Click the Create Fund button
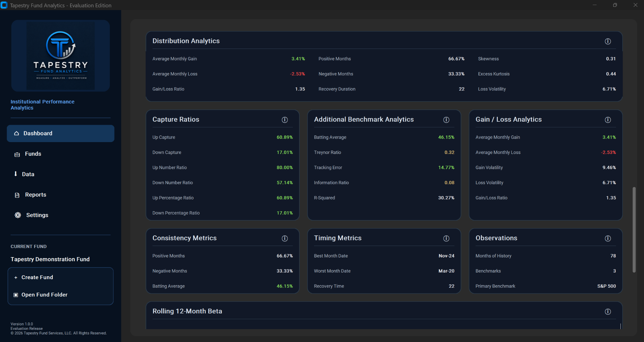This screenshot has width=644, height=342. [x=60, y=277]
